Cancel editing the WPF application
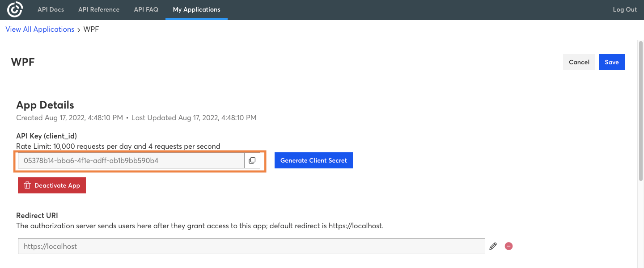The image size is (644, 268). (x=579, y=62)
